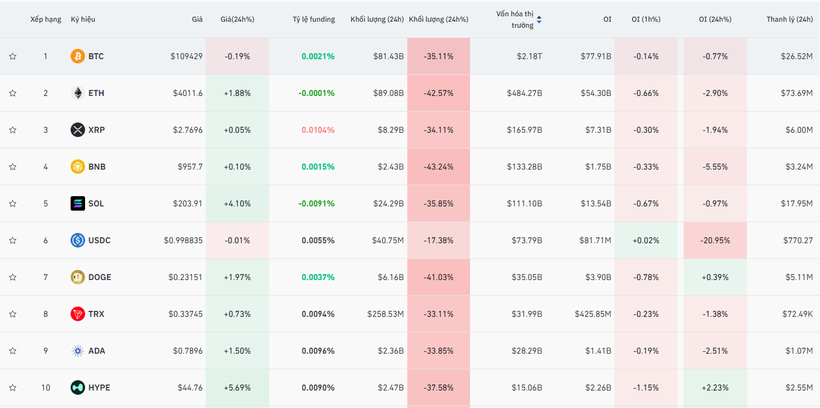Click the USDC coin icon
820x408 pixels.
pyautogui.click(x=77, y=240)
